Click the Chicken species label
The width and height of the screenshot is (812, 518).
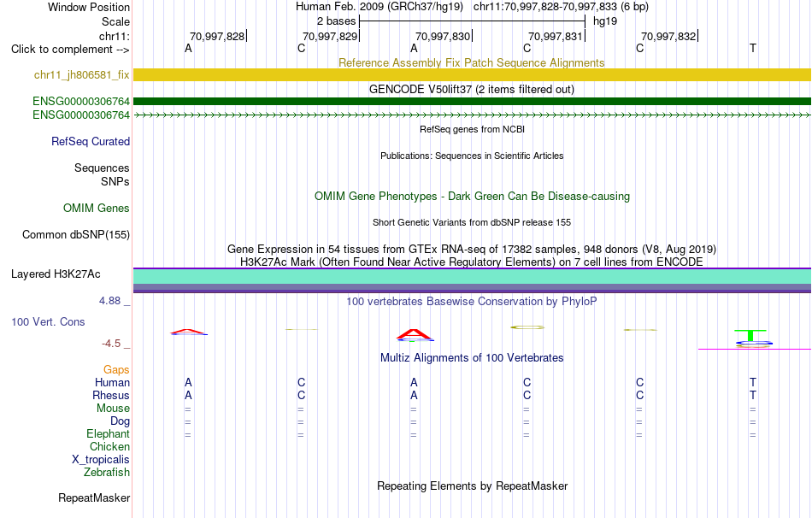[x=109, y=446]
